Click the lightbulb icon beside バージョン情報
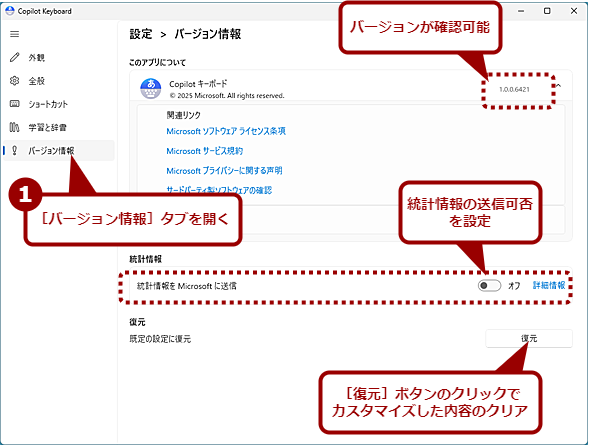This screenshot has height=446, width=589. [14, 150]
